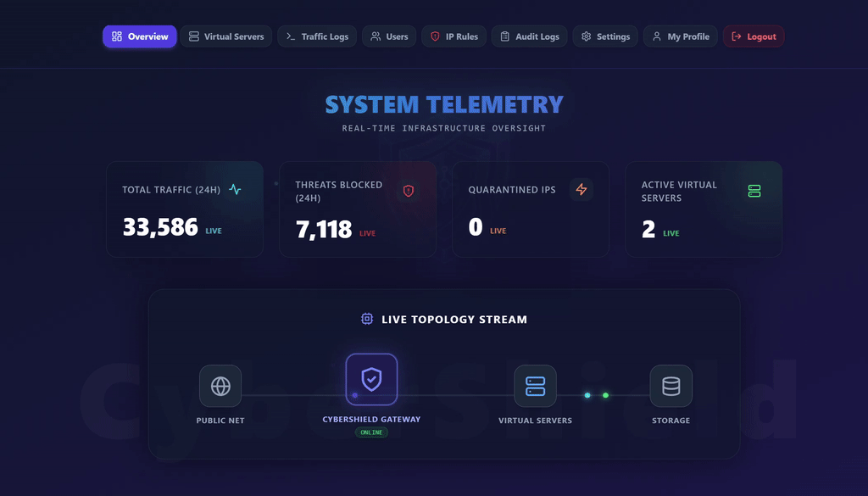
Task: Open the Traffic Logs tab
Action: click(317, 36)
